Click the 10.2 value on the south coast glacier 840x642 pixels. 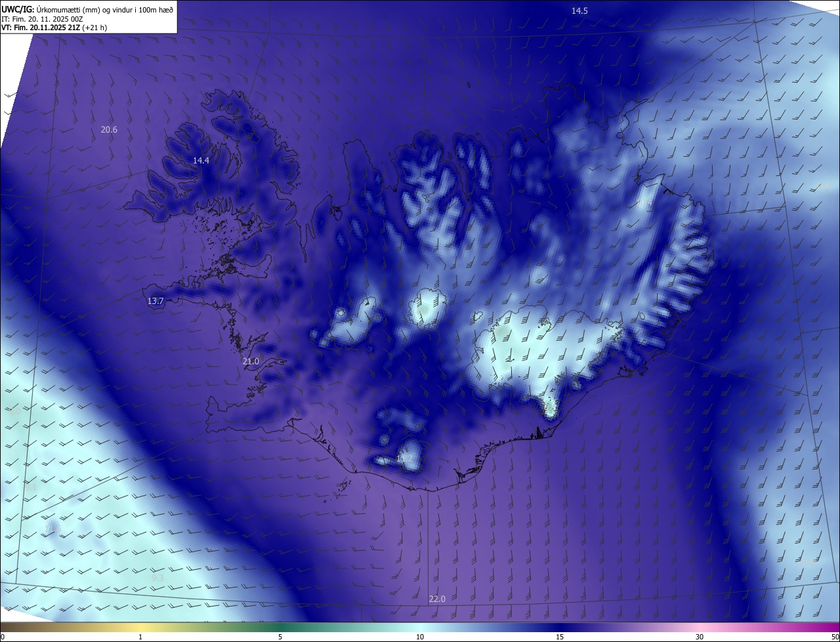pos(404,459)
